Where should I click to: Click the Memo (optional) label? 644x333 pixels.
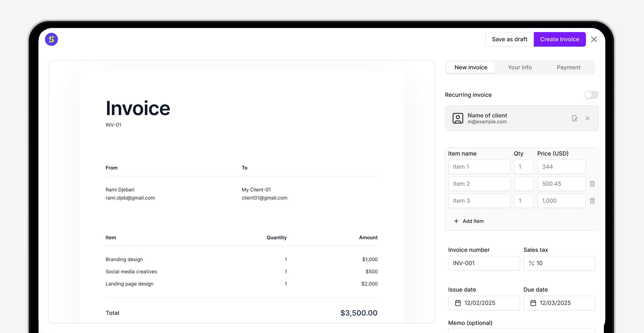(470, 323)
